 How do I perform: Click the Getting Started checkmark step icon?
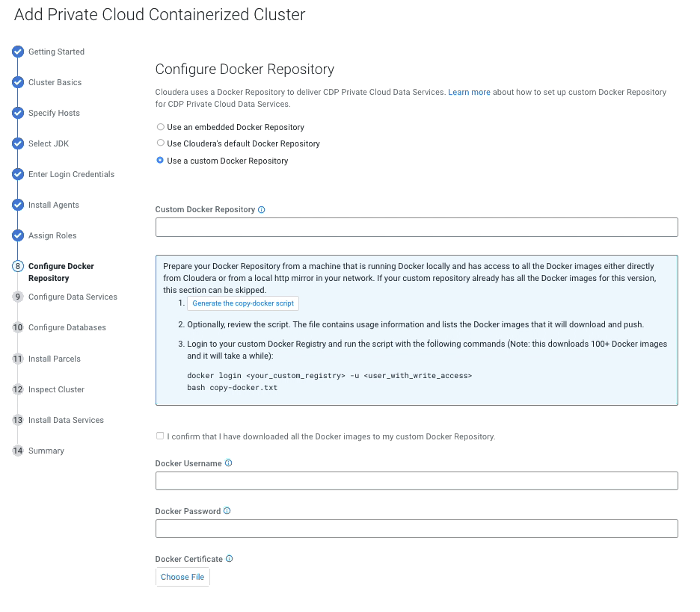click(x=18, y=52)
